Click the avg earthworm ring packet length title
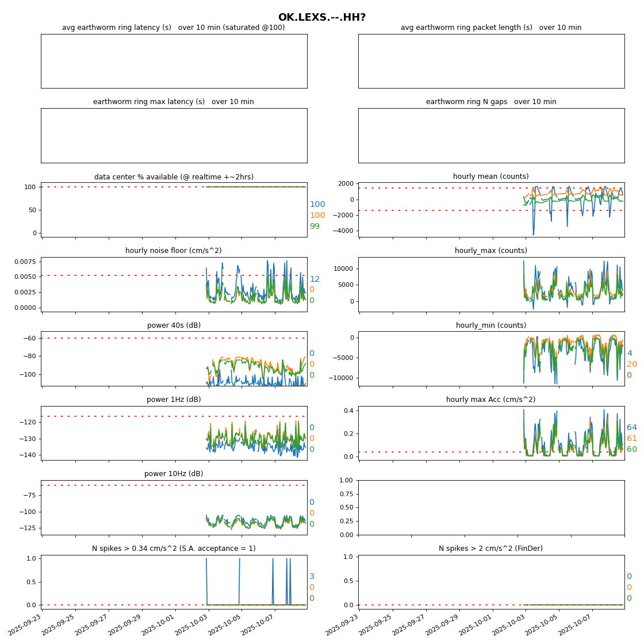 coord(490,28)
